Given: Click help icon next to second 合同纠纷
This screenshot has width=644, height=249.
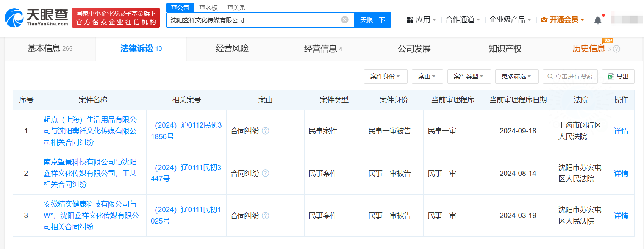Looking at the screenshot, I should click(266, 173).
